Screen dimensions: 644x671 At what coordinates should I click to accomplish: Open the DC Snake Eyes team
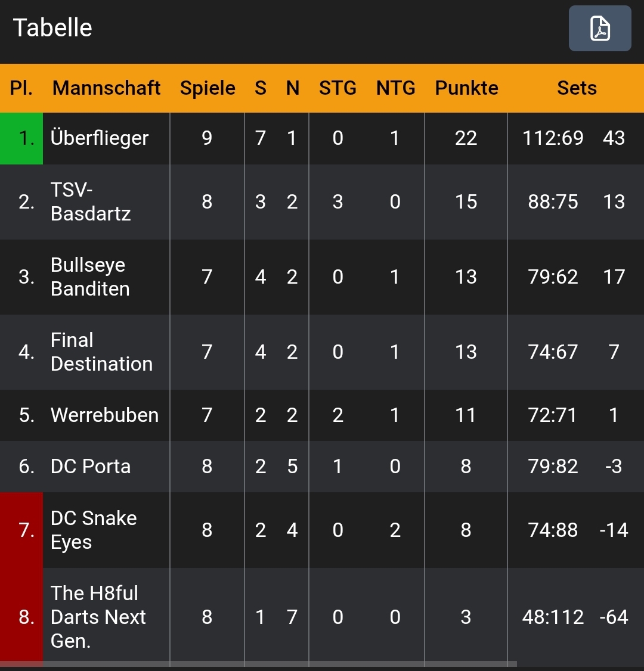click(94, 530)
